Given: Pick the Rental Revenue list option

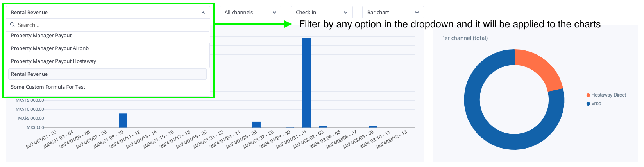Looking at the screenshot, I should 29,74.
